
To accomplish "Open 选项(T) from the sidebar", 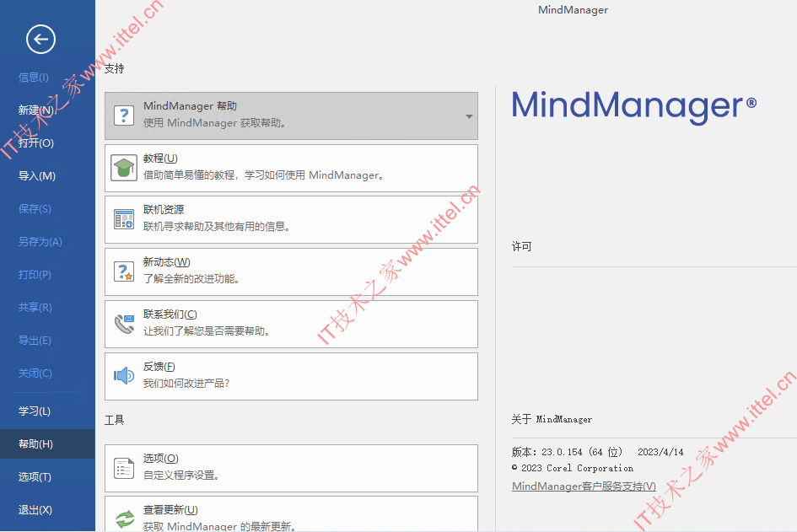I will 35,477.
